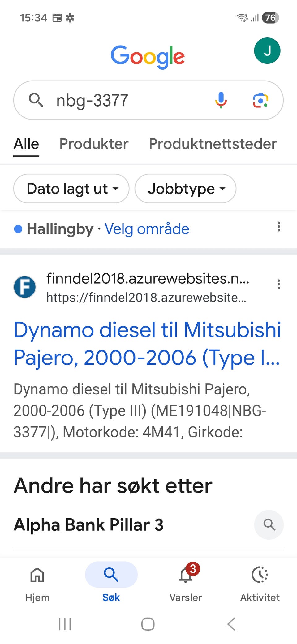Open the J account profile avatar

coord(267,51)
